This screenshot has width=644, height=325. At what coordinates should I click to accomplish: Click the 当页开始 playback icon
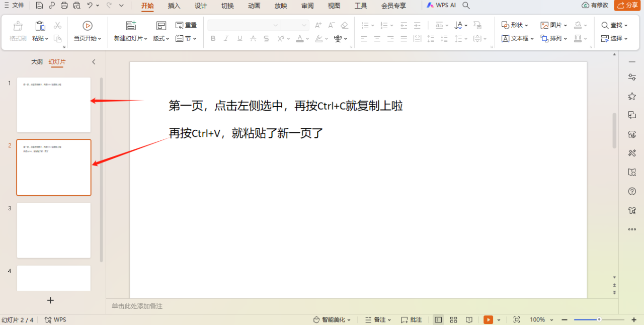click(87, 25)
